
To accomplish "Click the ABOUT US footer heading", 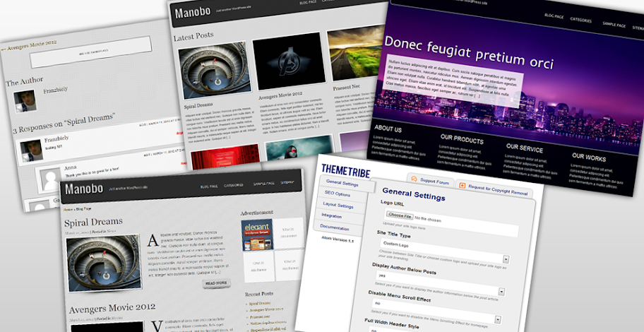I will click(x=388, y=129).
